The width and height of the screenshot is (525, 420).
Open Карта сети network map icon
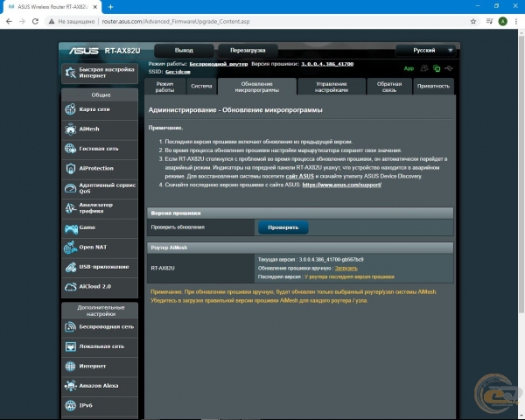tap(70, 109)
